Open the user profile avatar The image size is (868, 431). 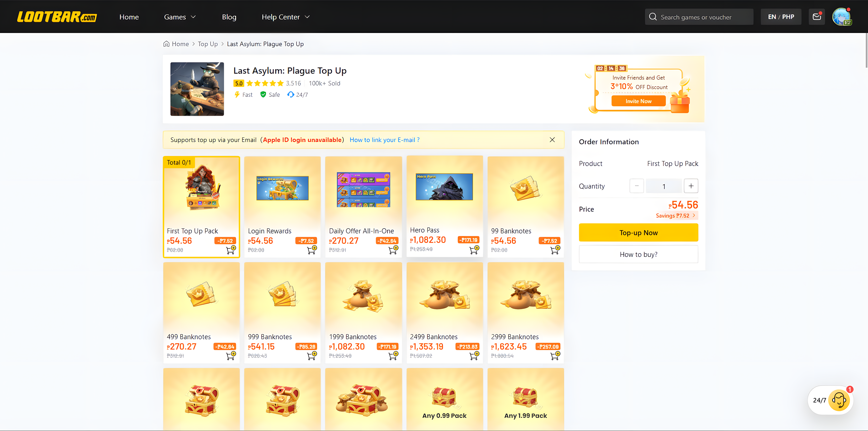(x=841, y=17)
